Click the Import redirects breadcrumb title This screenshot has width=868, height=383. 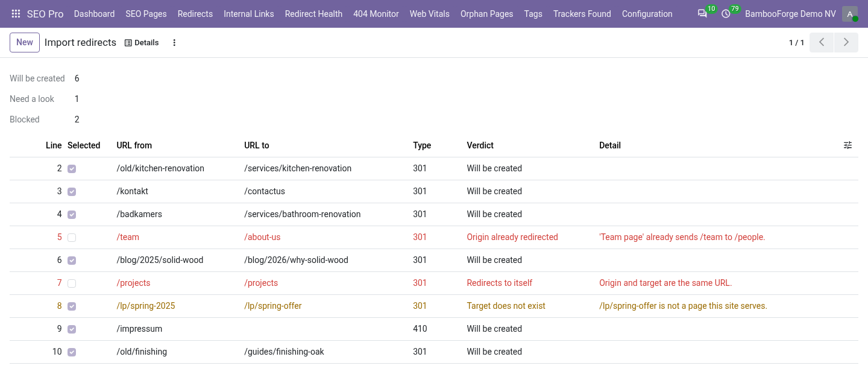80,43
